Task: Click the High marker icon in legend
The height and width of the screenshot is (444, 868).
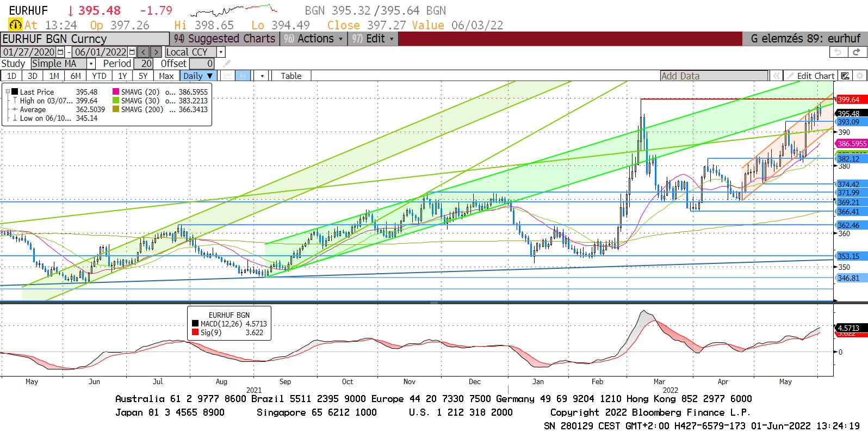Action: (x=15, y=101)
